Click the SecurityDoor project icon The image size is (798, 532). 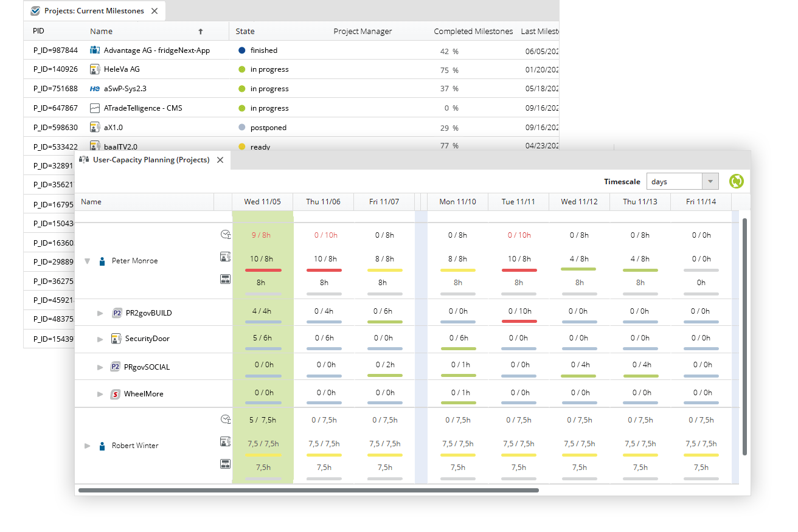117,339
